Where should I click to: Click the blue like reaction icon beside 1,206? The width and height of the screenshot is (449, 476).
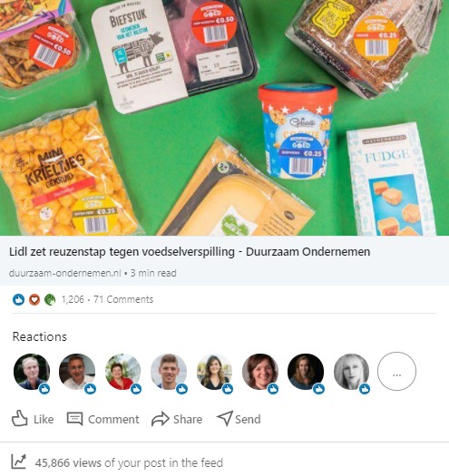point(18,299)
